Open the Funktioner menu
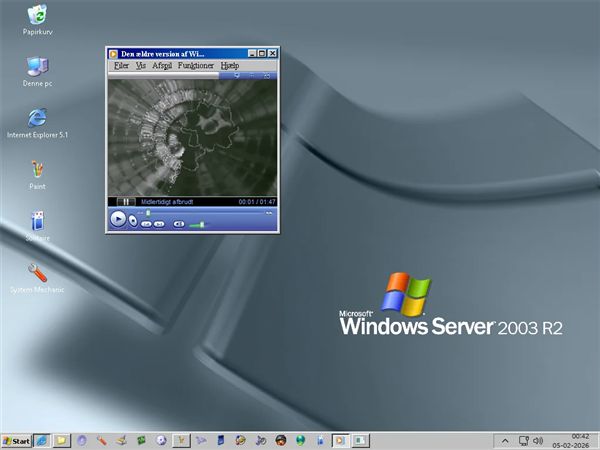This screenshot has height=450, width=600. point(196,65)
